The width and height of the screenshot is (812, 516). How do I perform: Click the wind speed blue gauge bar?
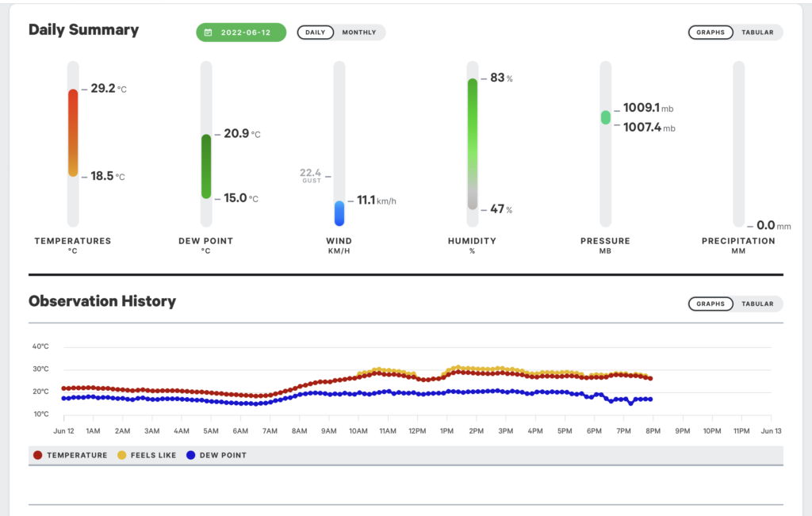[339, 213]
